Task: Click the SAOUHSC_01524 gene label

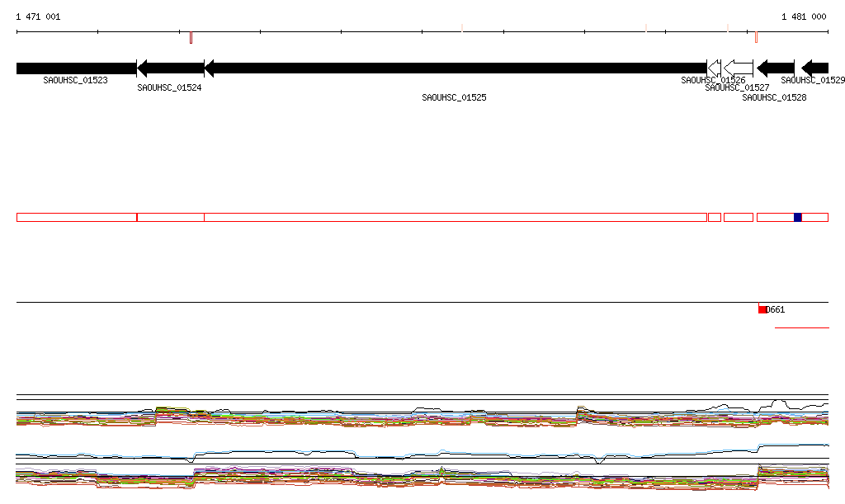Action: pyautogui.click(x=169, y=87)
